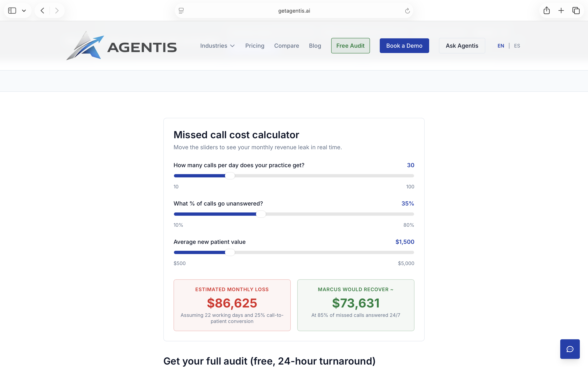Open the chat widget bubble icon
This screenshot has width=588, height=367.
tap(570, 349)
